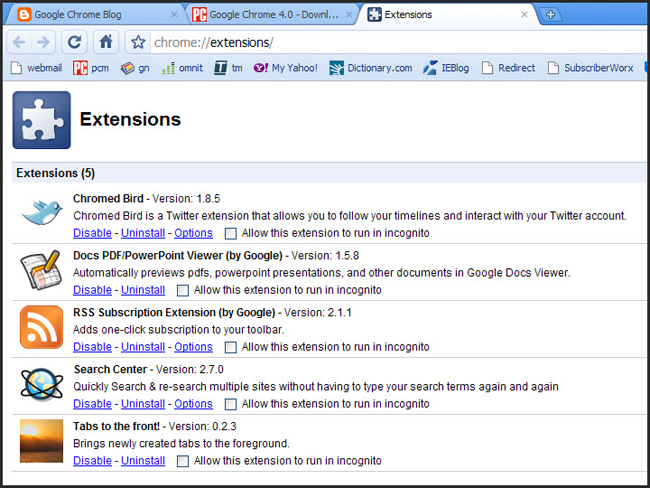Open the My Yahoo! bookmark
This screenshot has height=488, width=650.
coord(285,68)
